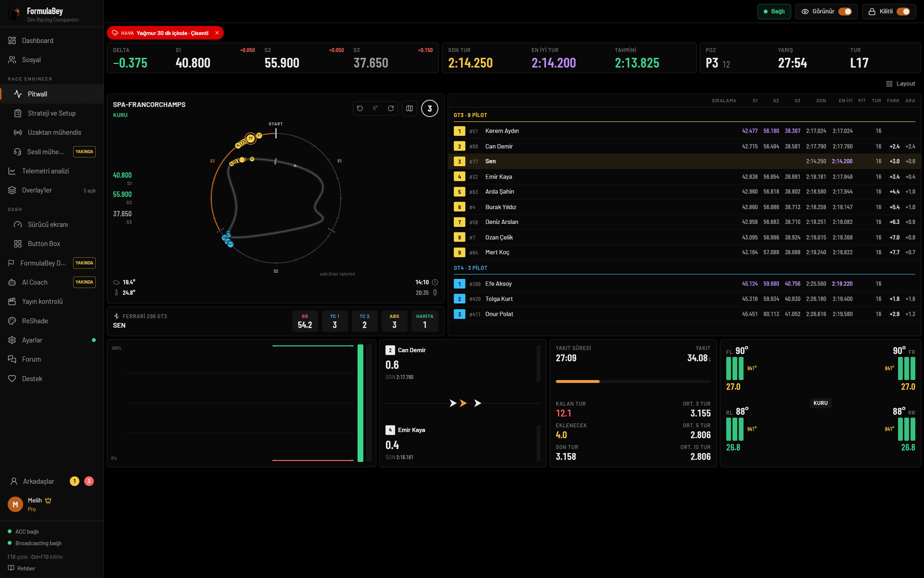Open Arkadaşlar friends list
This screenshot has height=578, width=924.
[52, 481]
